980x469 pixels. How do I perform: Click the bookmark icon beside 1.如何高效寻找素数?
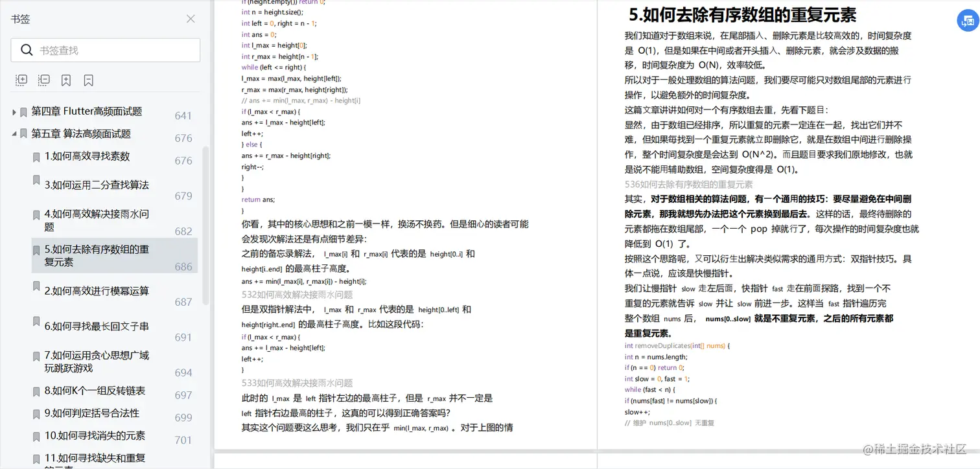pyautogui.click(x=36, y=156)
